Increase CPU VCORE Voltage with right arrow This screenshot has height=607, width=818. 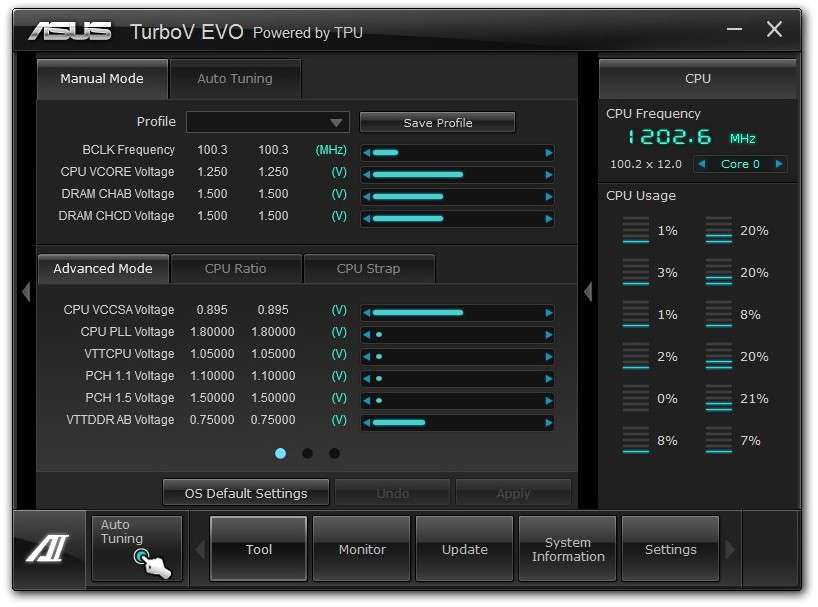548,175
